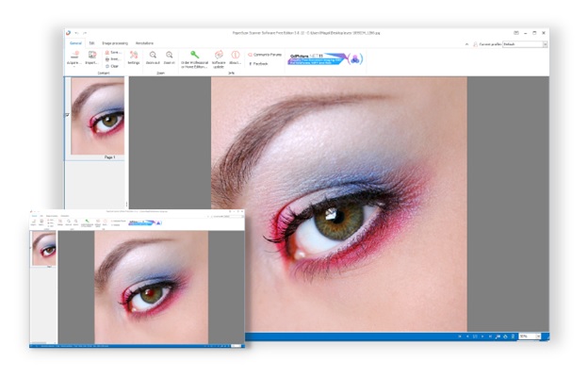Image resolution: width=588 pixels, height=378 pixels.
Task: Click the Import icon in ribbon
Action: (91, 57)
